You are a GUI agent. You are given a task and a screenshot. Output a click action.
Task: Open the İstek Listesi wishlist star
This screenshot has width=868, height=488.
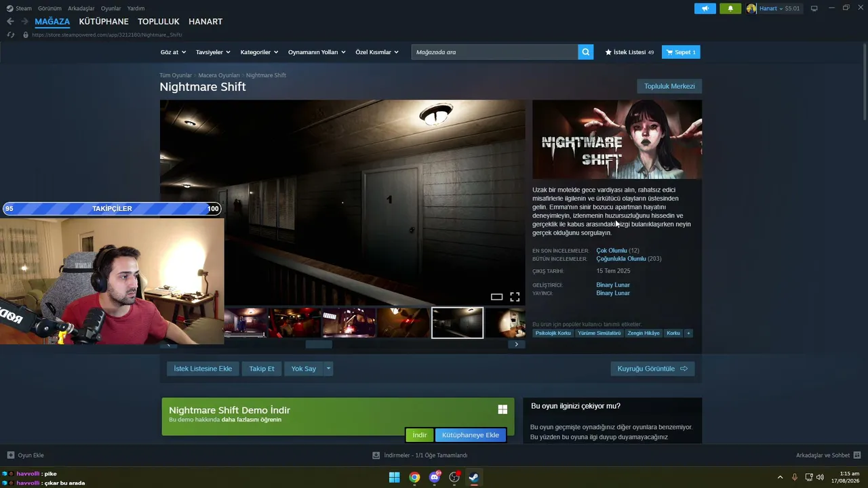608,52
